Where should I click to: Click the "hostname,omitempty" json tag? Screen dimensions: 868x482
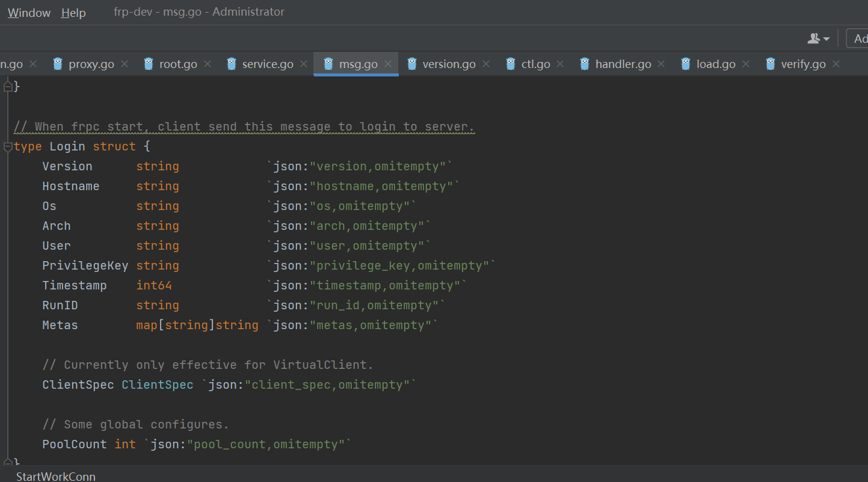point(363,187)
